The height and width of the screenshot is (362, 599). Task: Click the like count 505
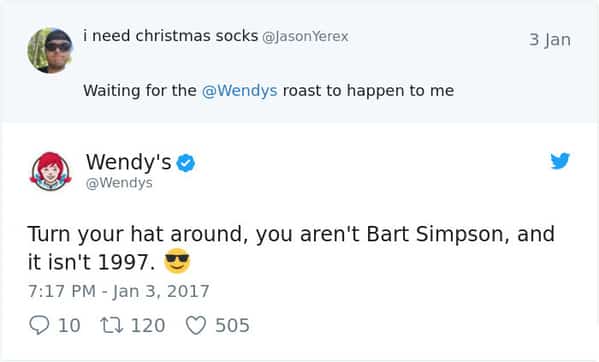point(232,326)
